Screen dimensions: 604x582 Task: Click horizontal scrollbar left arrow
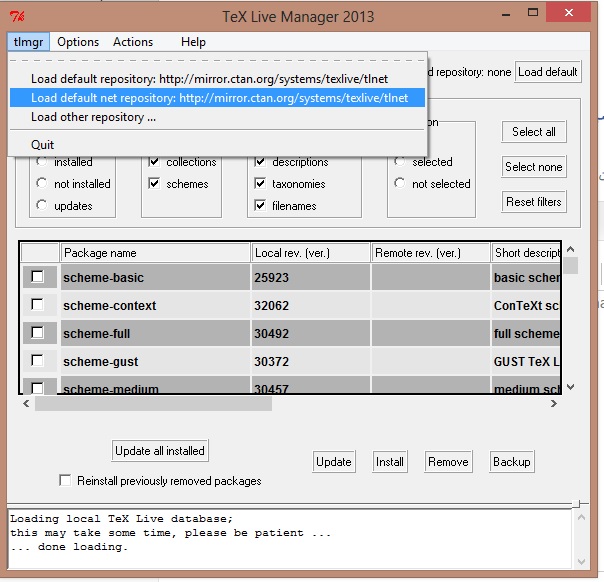26,404
